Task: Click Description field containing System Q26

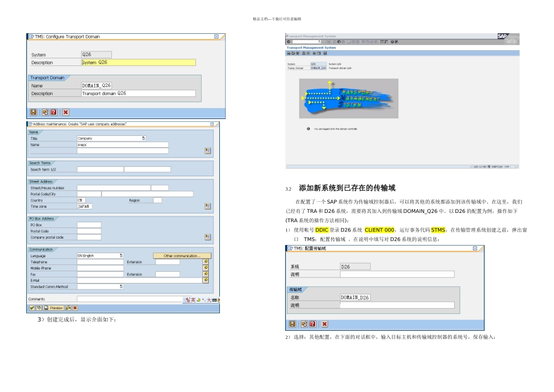Action: coord(138,62)
